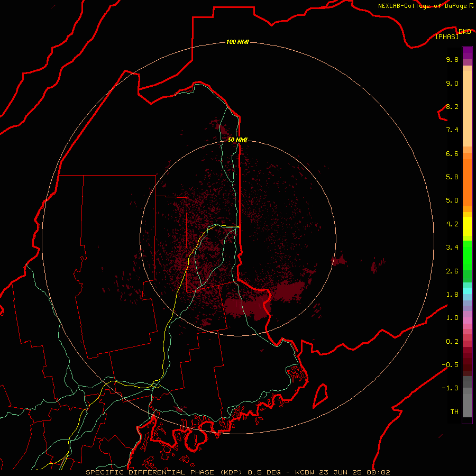
Task: Click the -1.3 scale value
Action: [450, 388]
